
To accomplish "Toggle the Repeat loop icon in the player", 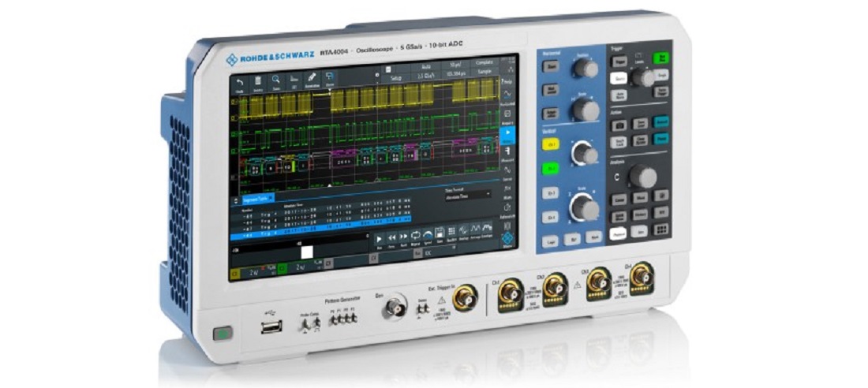I will tap(416, 236).
